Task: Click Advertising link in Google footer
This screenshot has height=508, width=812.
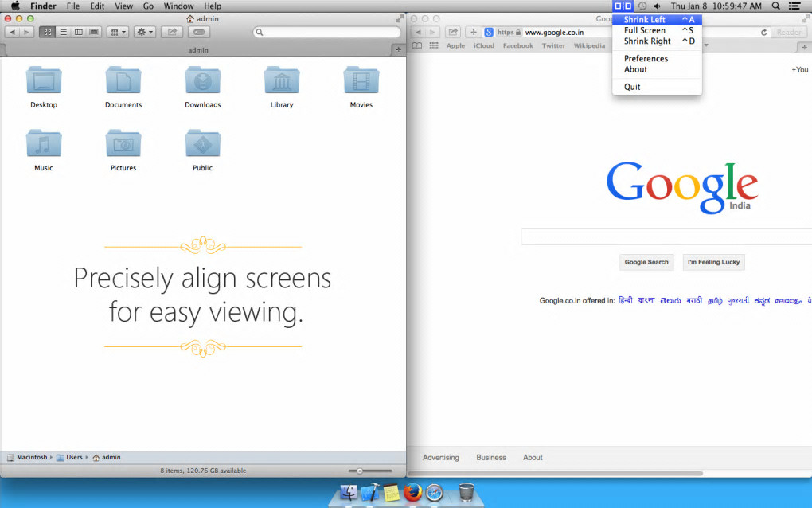Action: 441,457
